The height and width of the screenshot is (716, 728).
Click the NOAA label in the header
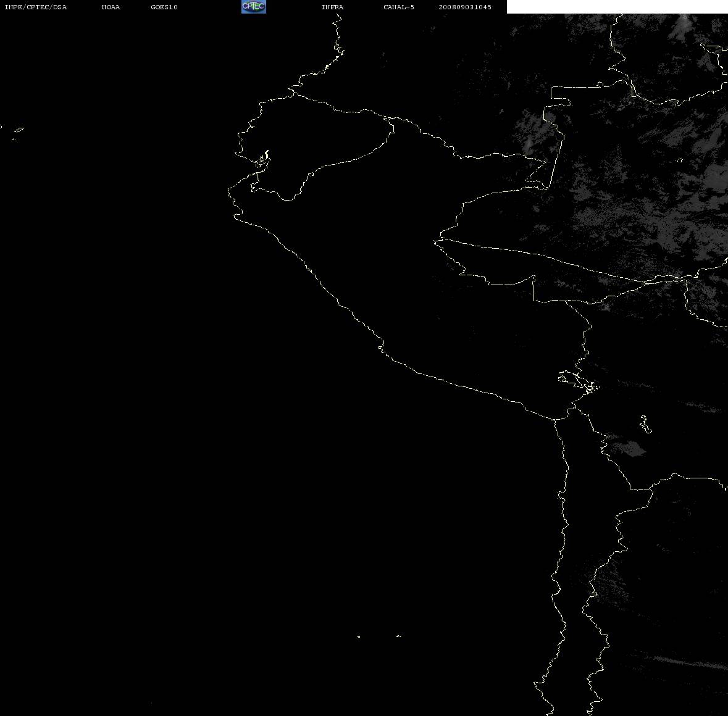point(111,7)
